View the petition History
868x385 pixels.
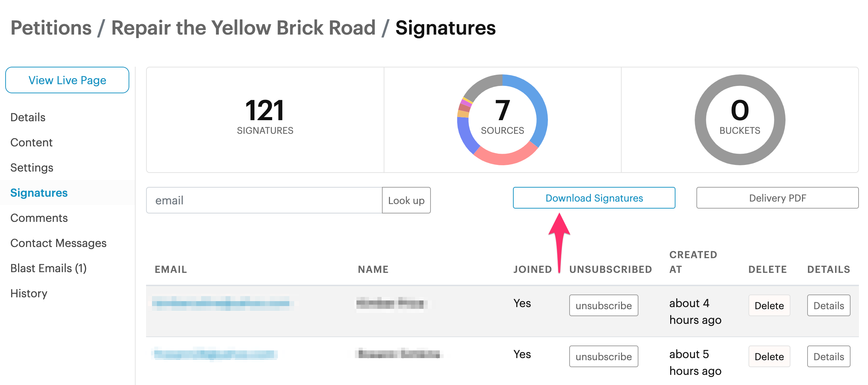click(x=29, y=293)
